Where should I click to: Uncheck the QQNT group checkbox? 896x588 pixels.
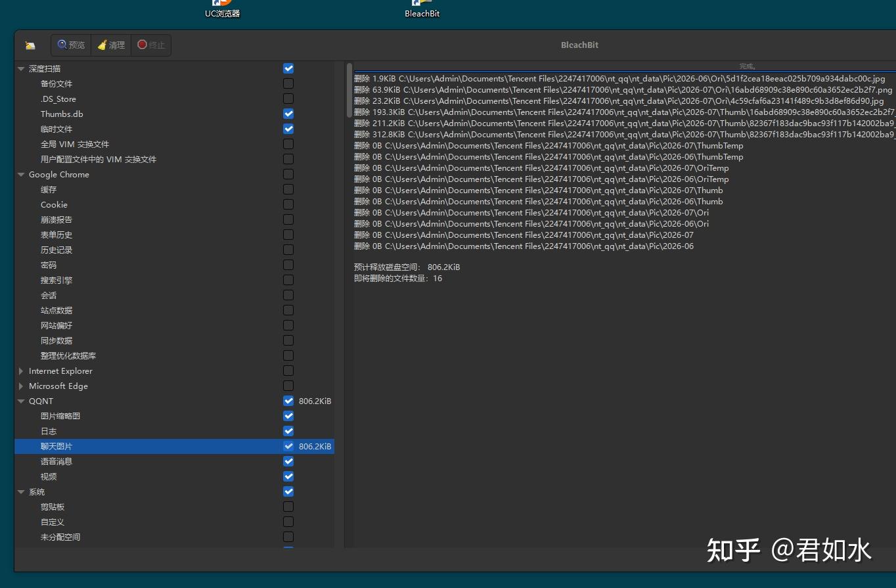pos(288,401)
